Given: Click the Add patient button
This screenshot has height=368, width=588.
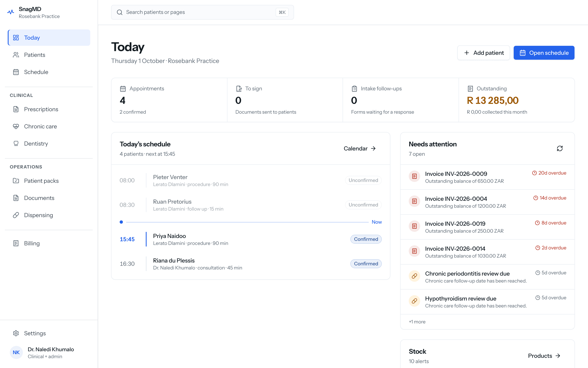Looking at the screenshot, I should point(483,53).
